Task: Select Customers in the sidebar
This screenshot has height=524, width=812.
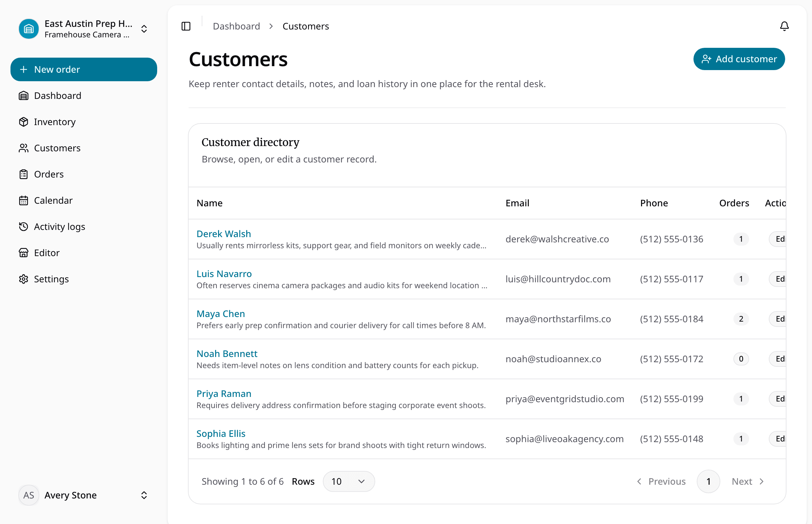Action: tap(84, 148)
